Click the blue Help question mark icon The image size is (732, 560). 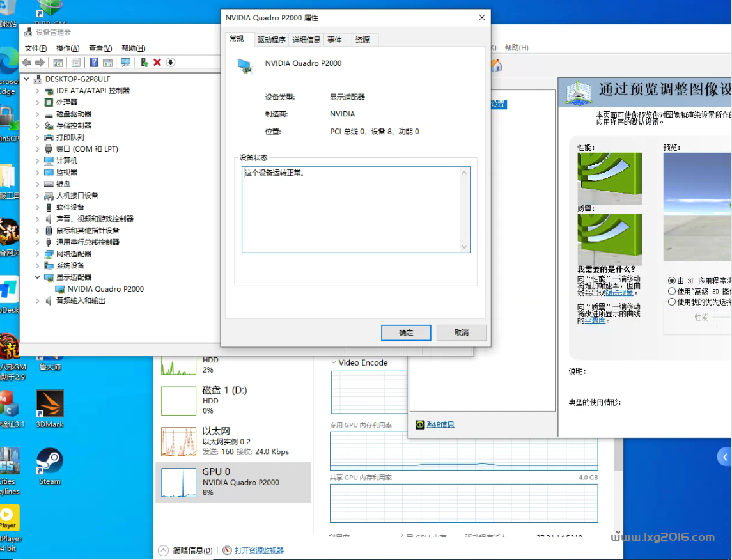[x=94, y=63]
